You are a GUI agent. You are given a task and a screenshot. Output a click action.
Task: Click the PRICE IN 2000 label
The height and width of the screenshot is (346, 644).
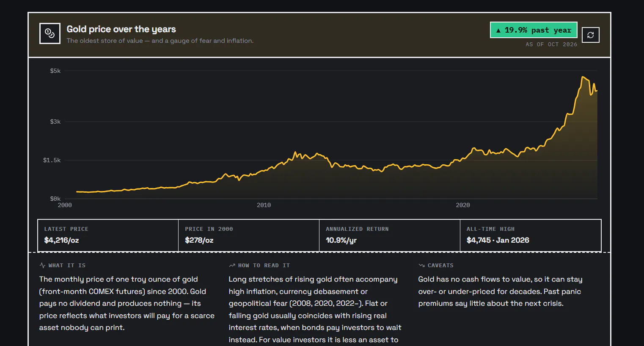coord(209,229)
